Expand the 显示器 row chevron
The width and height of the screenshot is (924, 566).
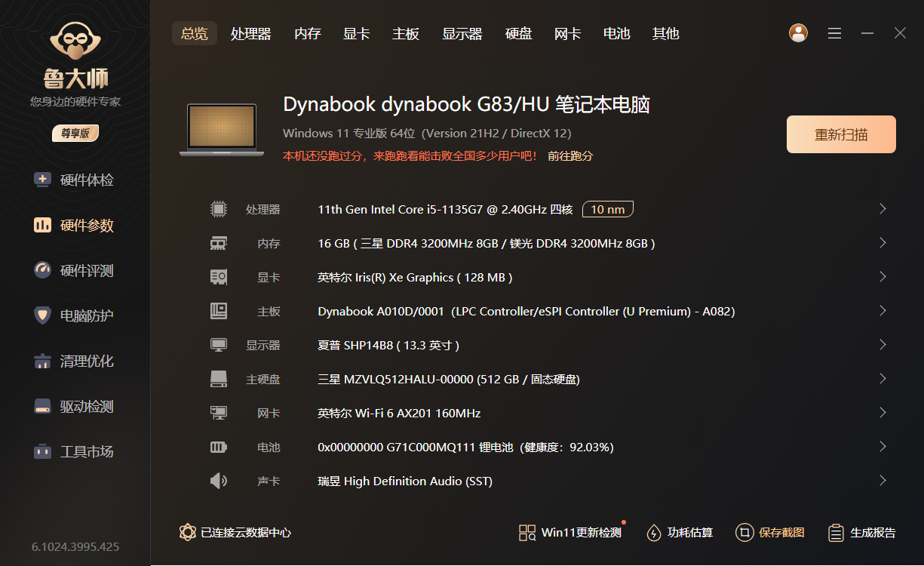pos(883,344)
